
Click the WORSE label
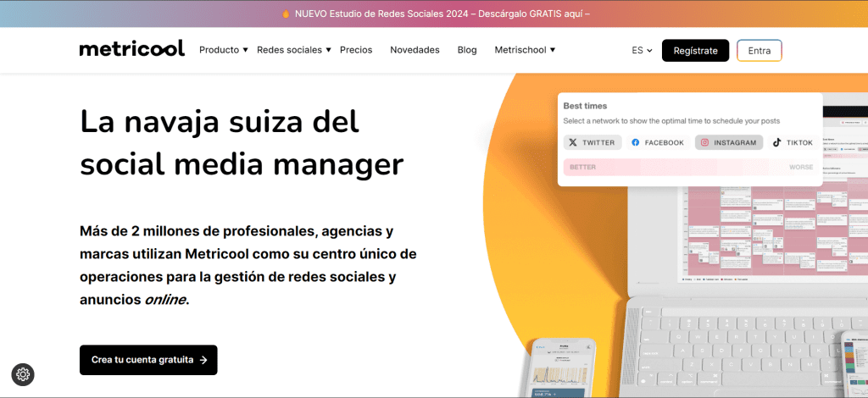pos(801,167)
